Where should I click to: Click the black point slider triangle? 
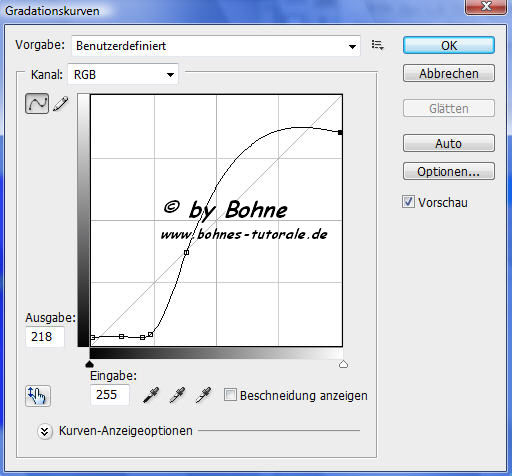89,364
